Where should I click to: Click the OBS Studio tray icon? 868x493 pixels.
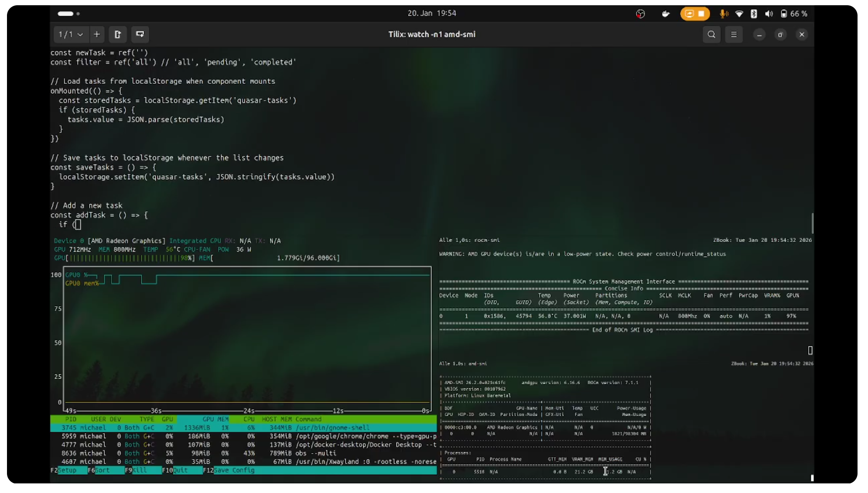(640, 14)
